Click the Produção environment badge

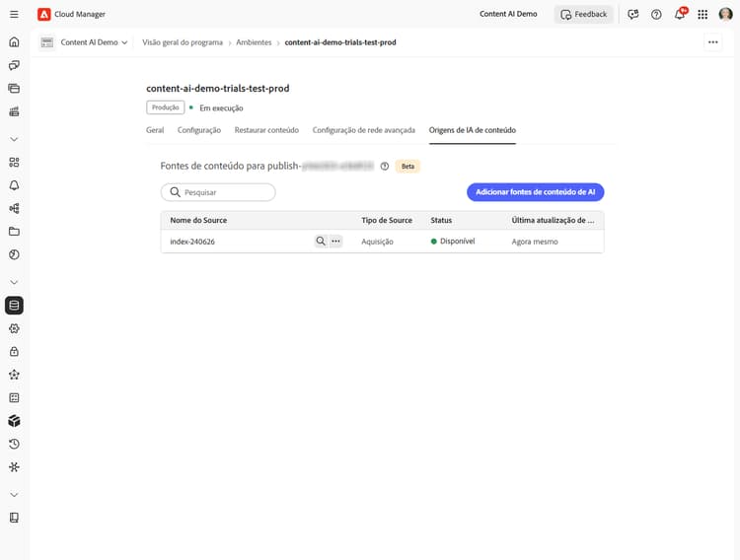pyautogui.click(x=165, y=107)
